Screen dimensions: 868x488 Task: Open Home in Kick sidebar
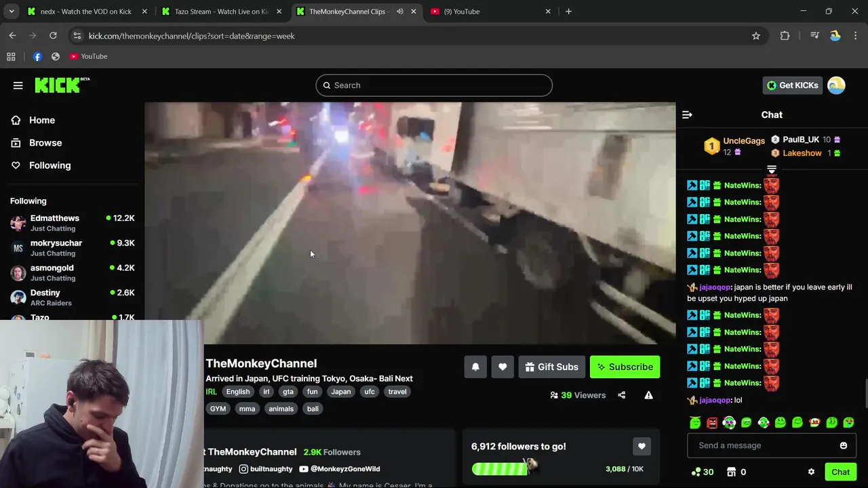tap(42, 120)
